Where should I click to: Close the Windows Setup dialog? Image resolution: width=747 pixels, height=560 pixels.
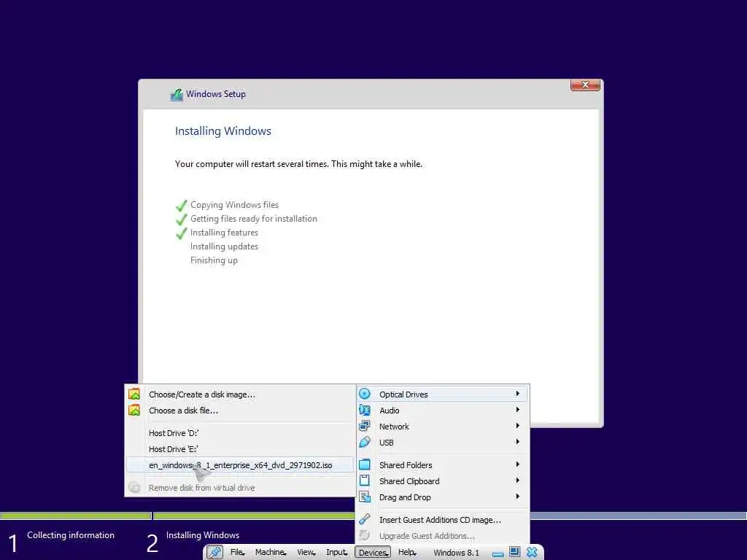[x=585, y=85]
